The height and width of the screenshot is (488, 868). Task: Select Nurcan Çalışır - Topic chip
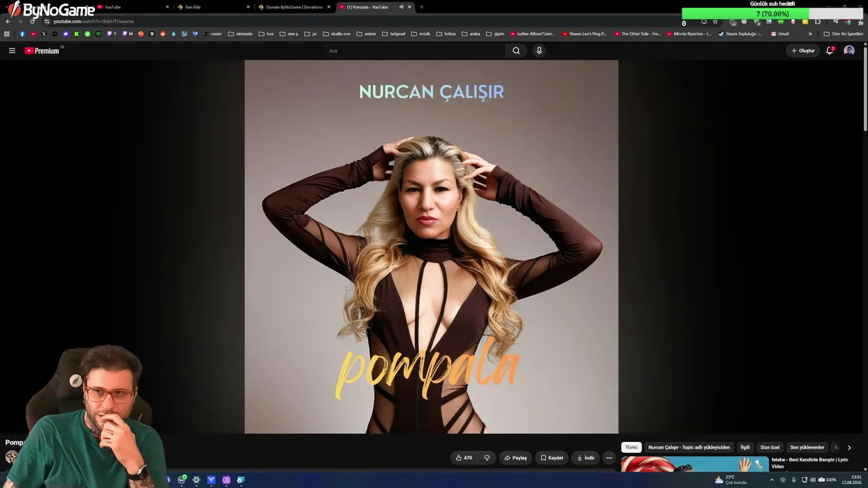[x=689, y=447]
